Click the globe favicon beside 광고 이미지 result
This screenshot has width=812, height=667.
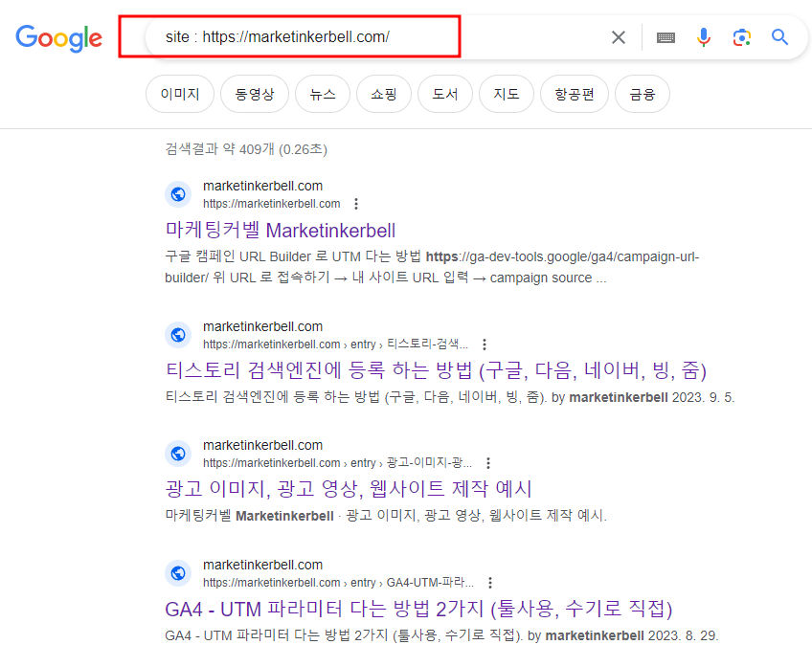point(178,453)
